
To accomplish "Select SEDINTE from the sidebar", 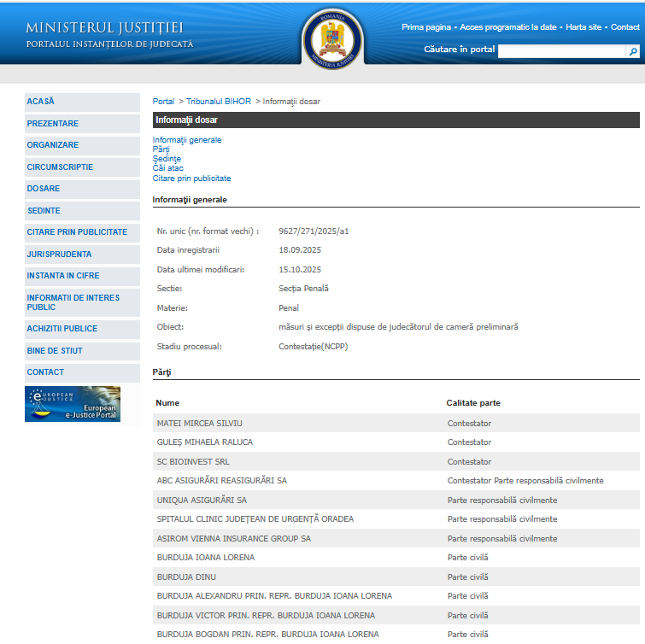I will click(x=44, y=211).
